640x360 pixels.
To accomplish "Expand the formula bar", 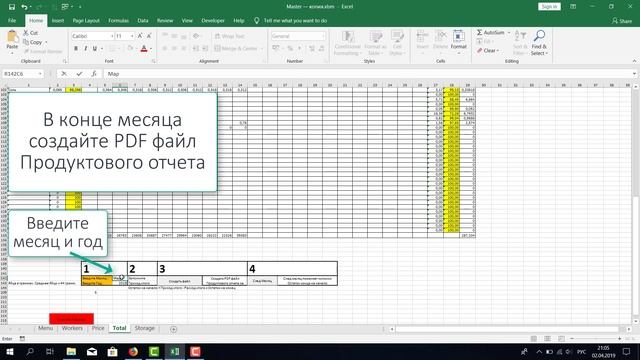I will point(634,74).
